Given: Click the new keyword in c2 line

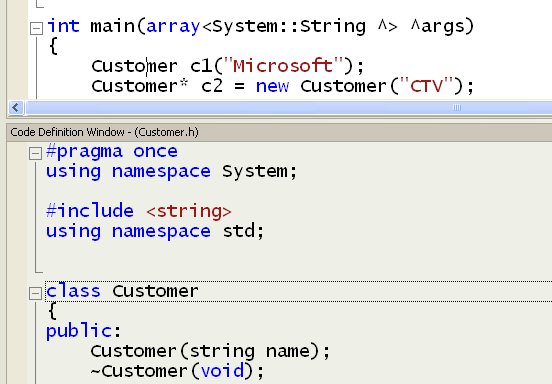Looking at the screenshot, I should pyautogui.click(x=272, y=87).
